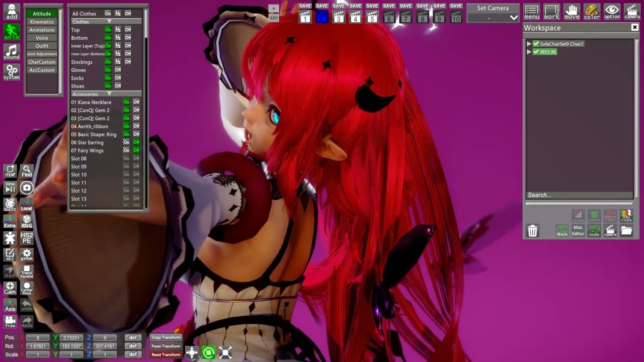The width and height of the screenshot is (644, 362).
Task: Open the Workspace folder icon
Action: click(626, 231)
